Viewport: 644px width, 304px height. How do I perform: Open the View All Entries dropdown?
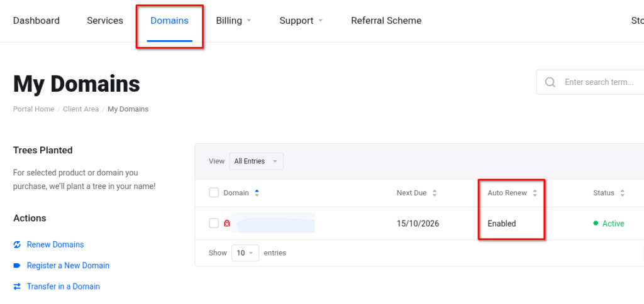pos(256,161)
